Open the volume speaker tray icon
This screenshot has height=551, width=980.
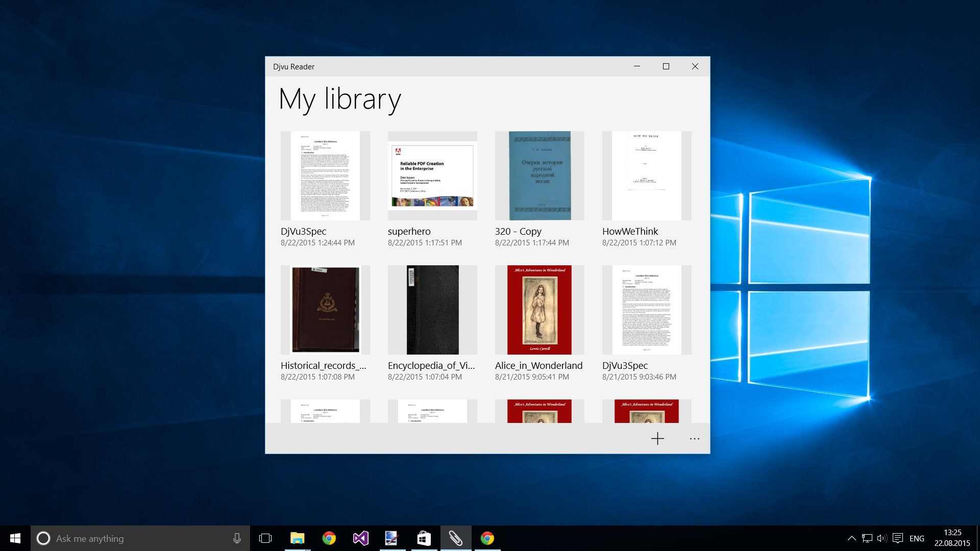pyautogui.click(x=881, y=538)
